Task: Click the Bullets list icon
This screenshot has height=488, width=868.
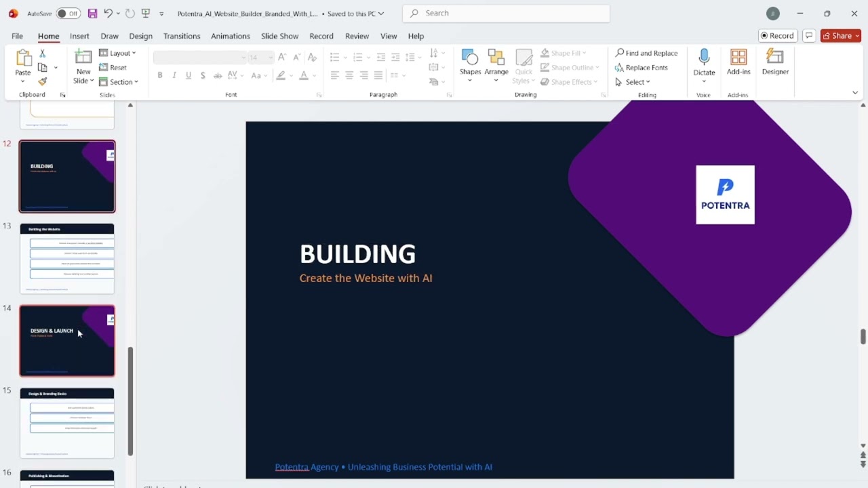Action: tap(335, 58)
